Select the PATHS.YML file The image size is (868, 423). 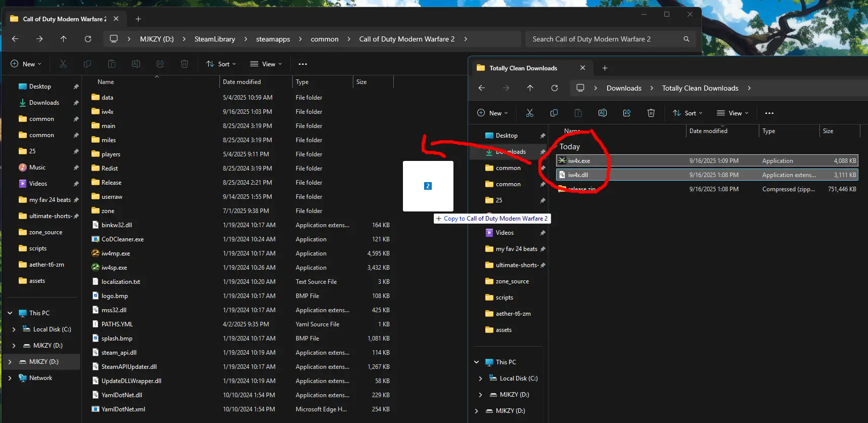coord(117,324)
